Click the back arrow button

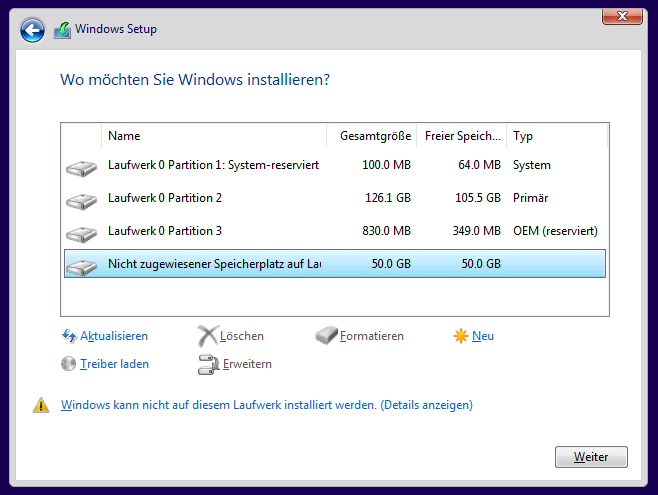(32, 30)
